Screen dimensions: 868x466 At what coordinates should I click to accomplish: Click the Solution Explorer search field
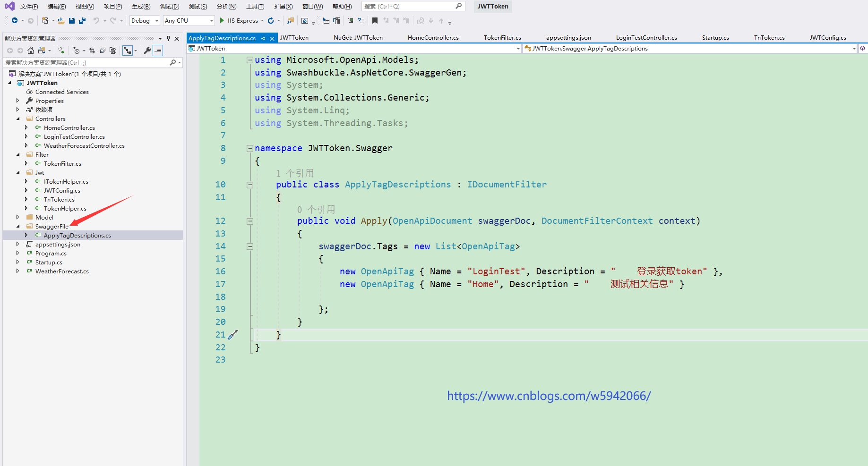pos(85,62)
